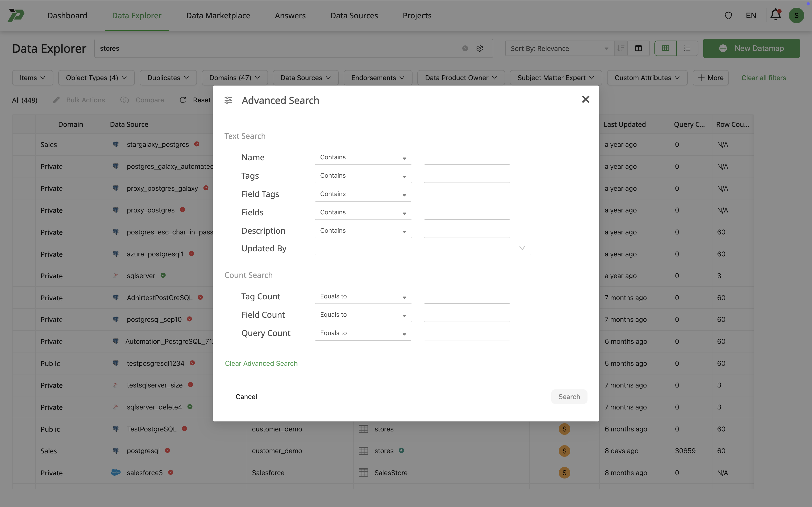The height and width of the screenshot is (507, 812).
Task: Open the Answers navigation item
Action: [x=290, y=15]
